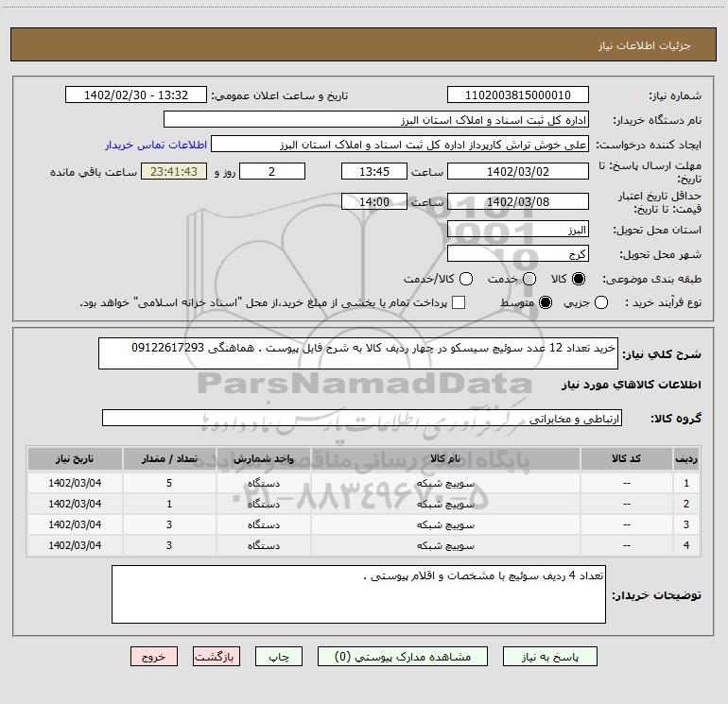
Task: Click مشاهده مدارک پیوستی (0) button
Action: (x=403, y=657)
